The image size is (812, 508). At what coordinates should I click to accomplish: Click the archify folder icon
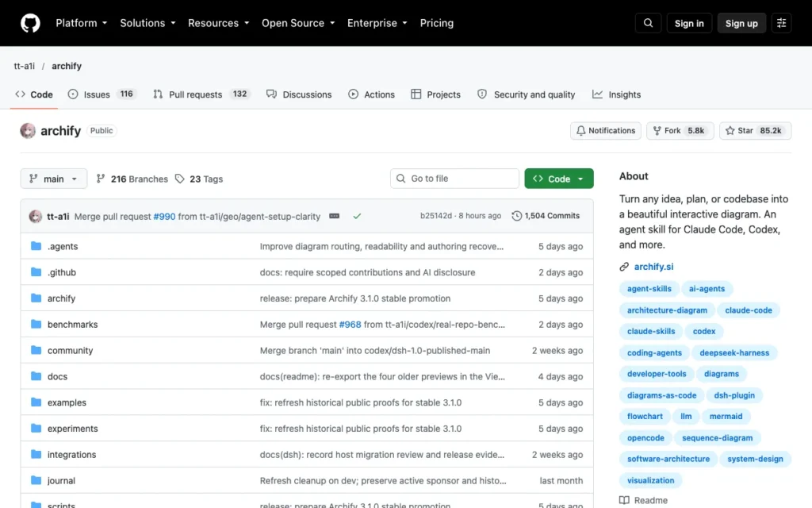click(36, 298)
